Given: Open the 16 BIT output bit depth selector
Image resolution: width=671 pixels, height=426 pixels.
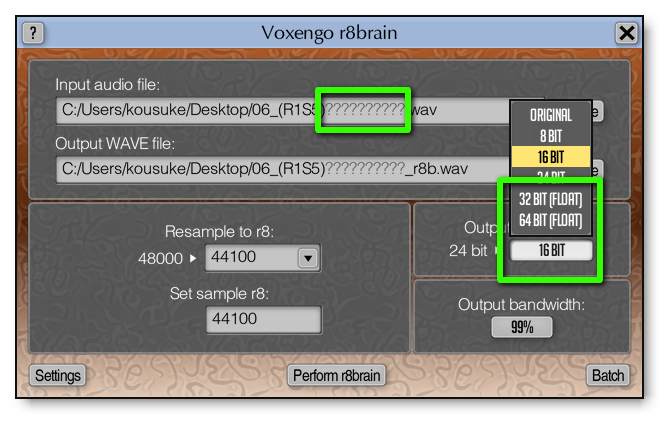Looking at the screenshot, I should (552, 250).
